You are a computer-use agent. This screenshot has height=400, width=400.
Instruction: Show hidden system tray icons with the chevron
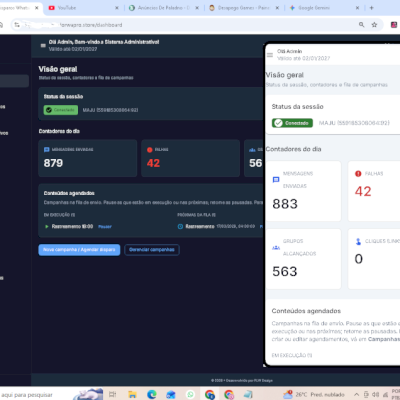click(x=356, y=395)
